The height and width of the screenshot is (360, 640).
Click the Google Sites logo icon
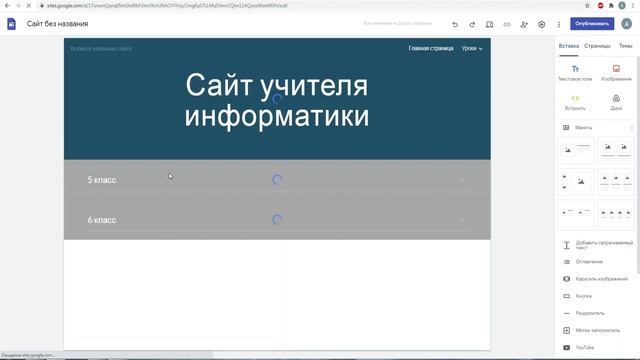(x=11, y=24)
